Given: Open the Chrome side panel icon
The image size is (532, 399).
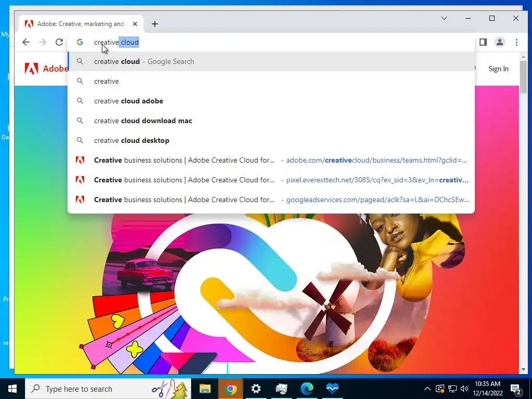Looking at the screenshot, I should pos(483,42).
